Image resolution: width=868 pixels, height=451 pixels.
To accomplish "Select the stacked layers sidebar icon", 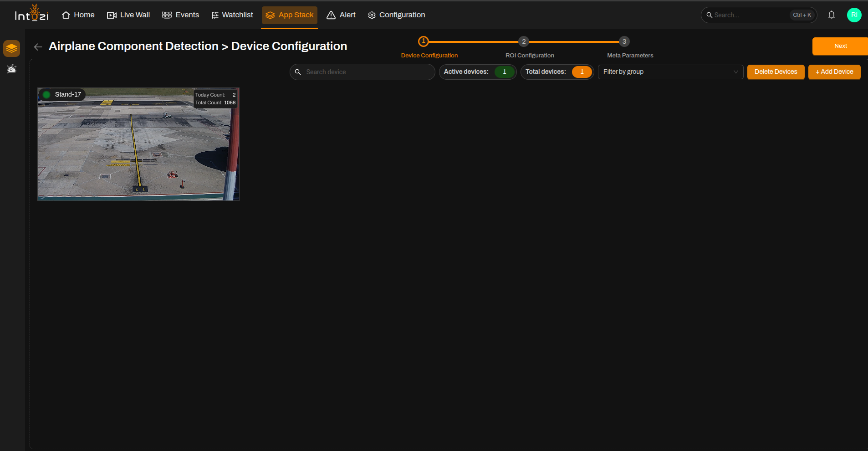I will click(x=12, y=48).
